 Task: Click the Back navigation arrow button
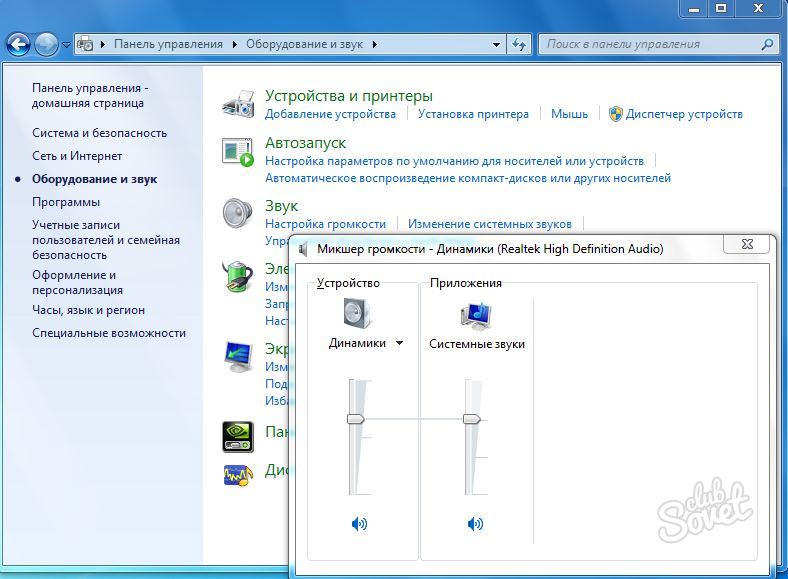pos(18,44)
